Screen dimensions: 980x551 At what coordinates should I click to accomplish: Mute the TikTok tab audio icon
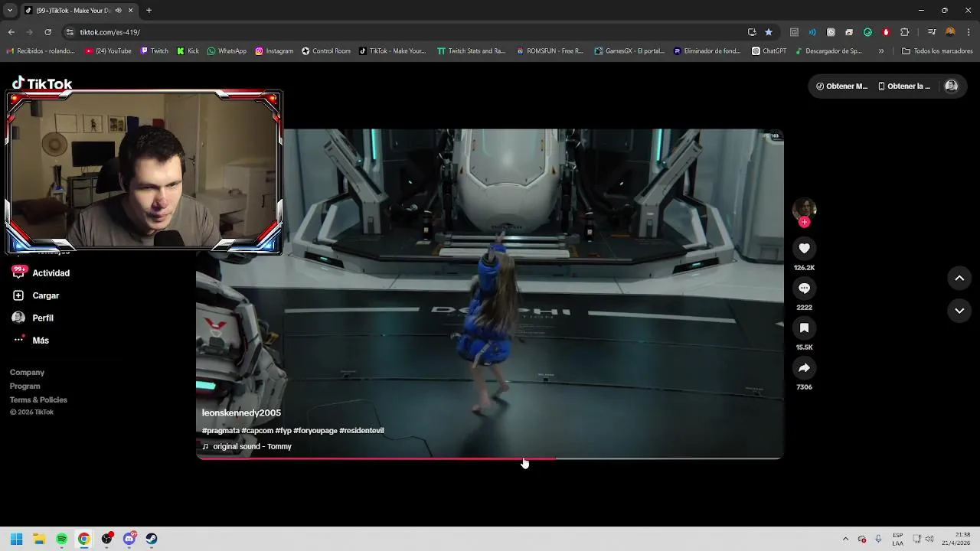coord(118,11)
